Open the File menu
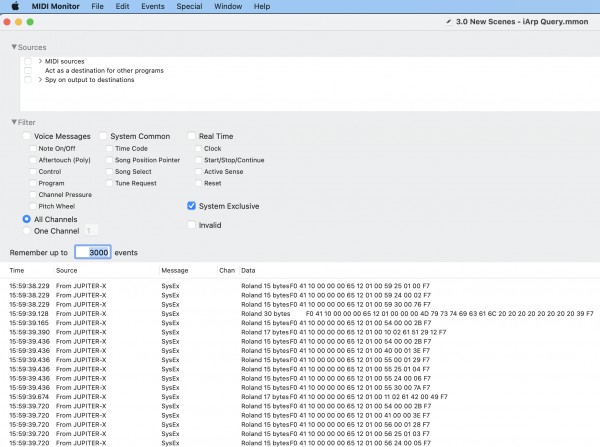600x447 pixels. (x=97, y=7)
